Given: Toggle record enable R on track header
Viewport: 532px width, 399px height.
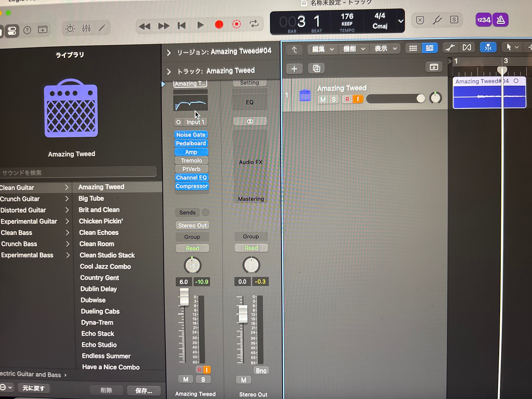Looking at the screenshot, I should coord(347,99).
